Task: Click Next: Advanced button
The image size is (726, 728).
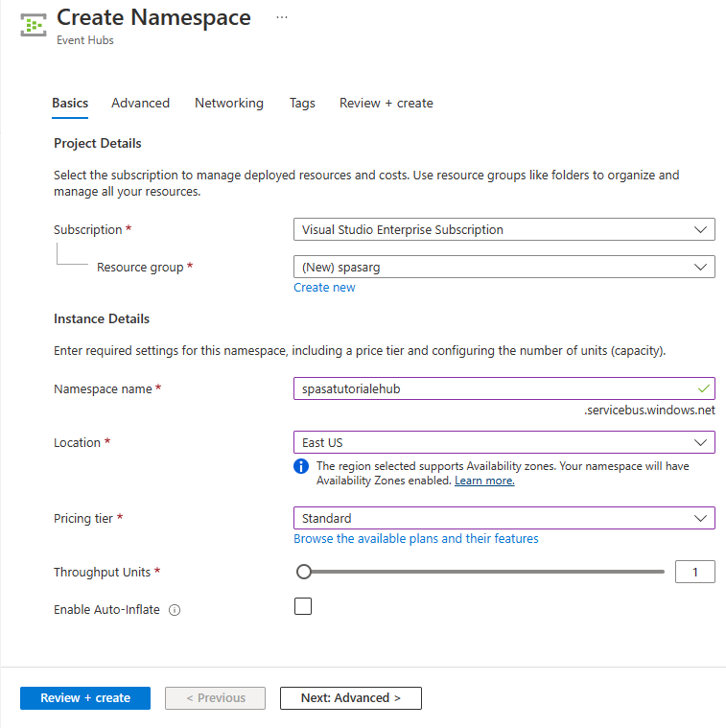Action: click(x=350, y=698)
